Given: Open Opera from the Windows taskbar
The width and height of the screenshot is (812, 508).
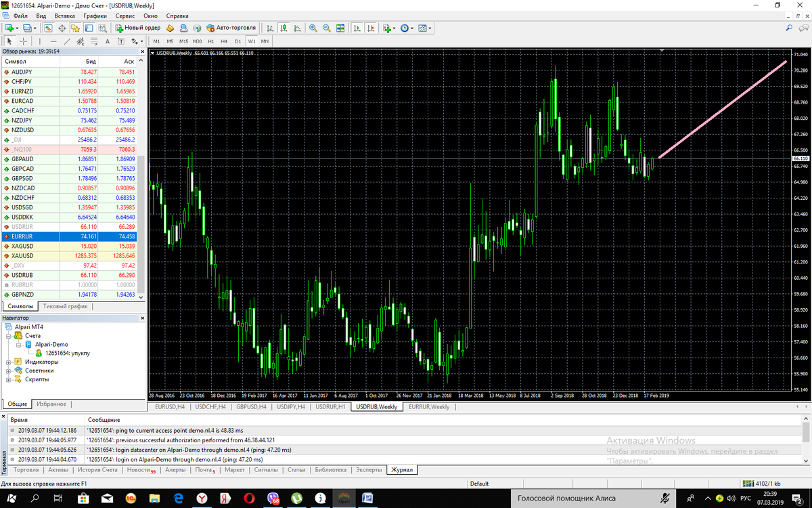Looking at the screenshot, I should (248, 498).
